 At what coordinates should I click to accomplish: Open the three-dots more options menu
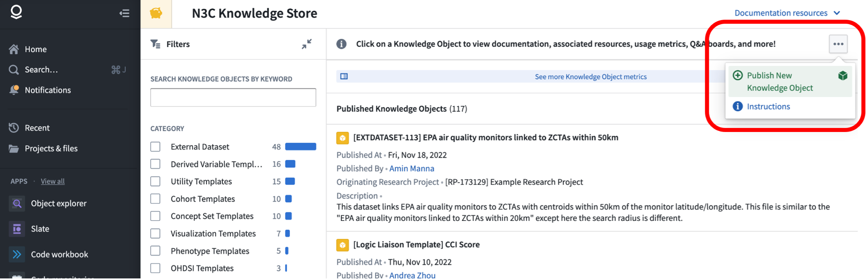[x=838, y=44]
